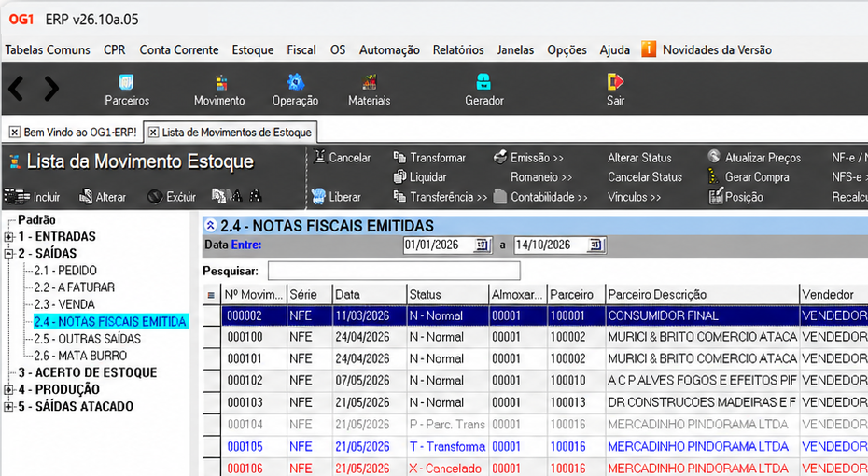Screen dimensions: 868x476
Task: Open the Movimento toolbar icon
Action: click(221, 82)
